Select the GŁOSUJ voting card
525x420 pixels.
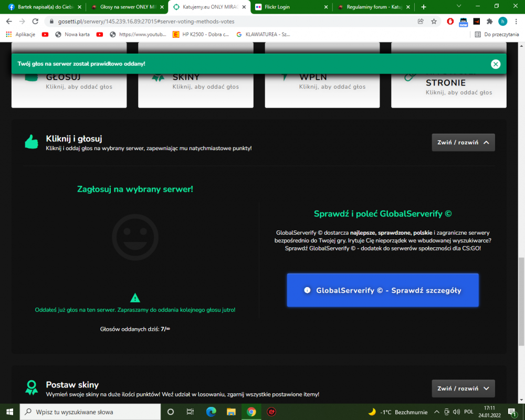(69, 90)
